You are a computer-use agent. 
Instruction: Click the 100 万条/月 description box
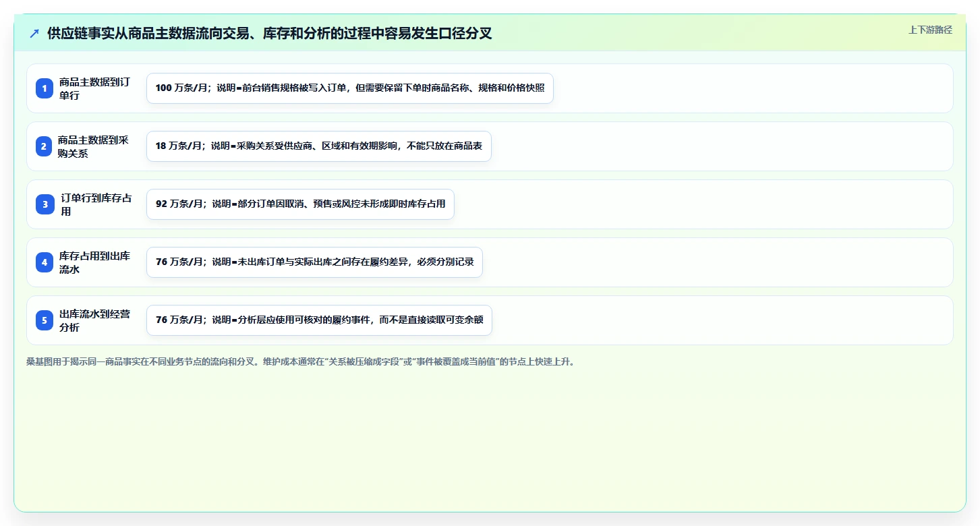click(x=350, y=88)
